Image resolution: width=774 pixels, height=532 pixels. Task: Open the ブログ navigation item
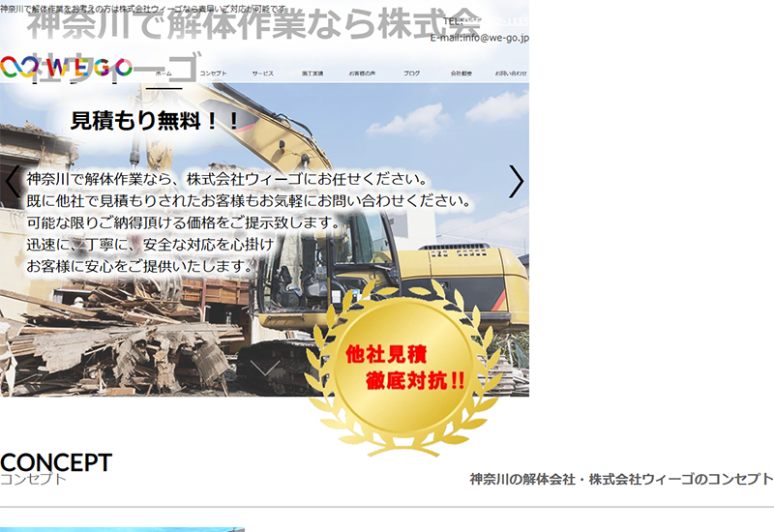pyautogui.click(x=412, y=74)
